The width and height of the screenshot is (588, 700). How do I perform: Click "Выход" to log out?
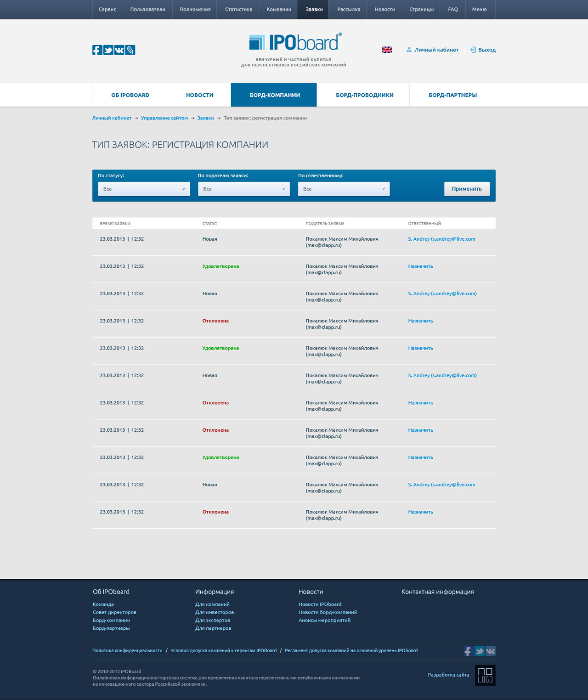coord(486,50)
